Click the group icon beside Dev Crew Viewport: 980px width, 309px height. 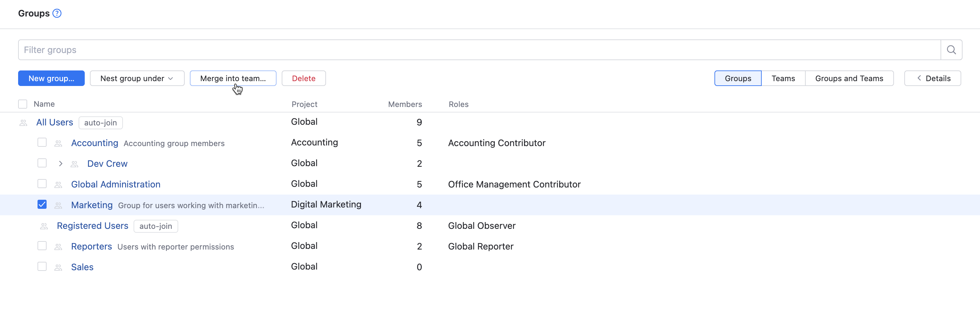[75, 164]
